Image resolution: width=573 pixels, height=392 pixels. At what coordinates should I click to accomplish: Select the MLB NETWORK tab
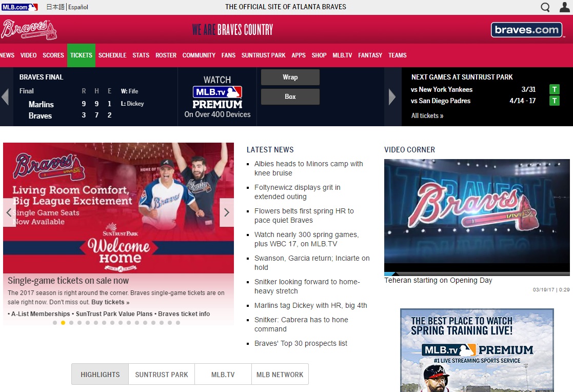pos(280,375)
